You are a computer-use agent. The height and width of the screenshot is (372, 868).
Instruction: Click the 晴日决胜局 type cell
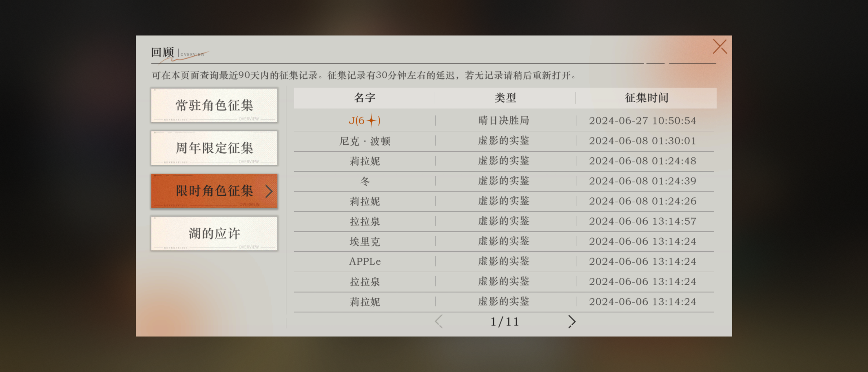click(x=504, y=120)
